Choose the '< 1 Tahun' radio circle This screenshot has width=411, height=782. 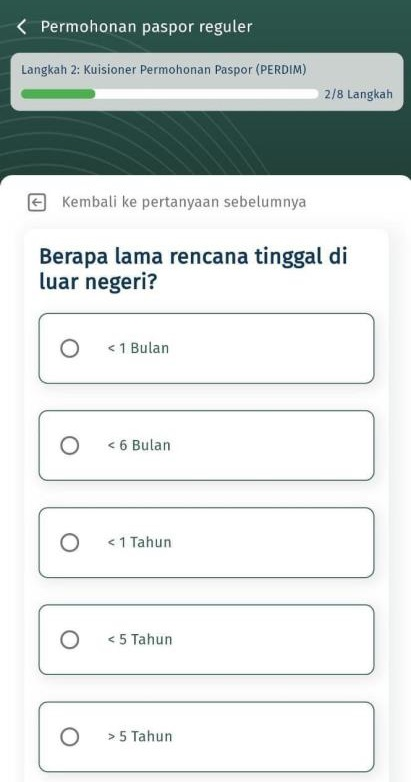(x=70, y=543)
